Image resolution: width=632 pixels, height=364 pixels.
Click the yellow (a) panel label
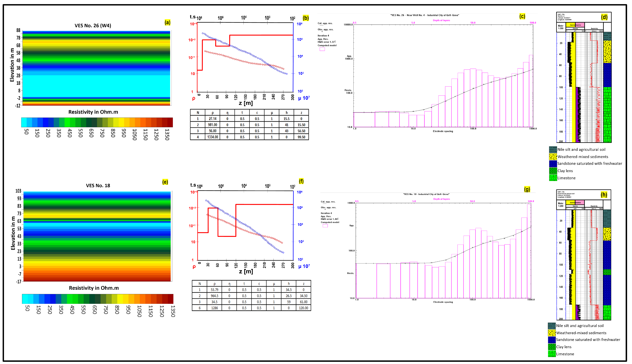167,22
